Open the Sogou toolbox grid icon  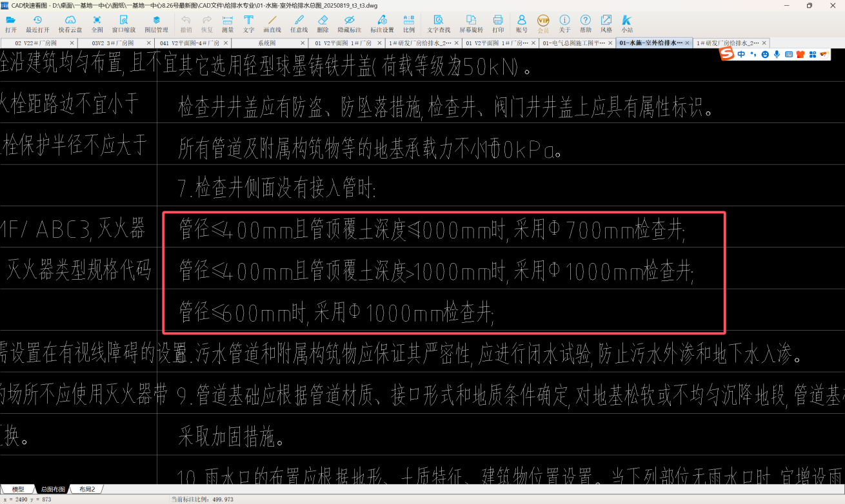pos(813,55)
